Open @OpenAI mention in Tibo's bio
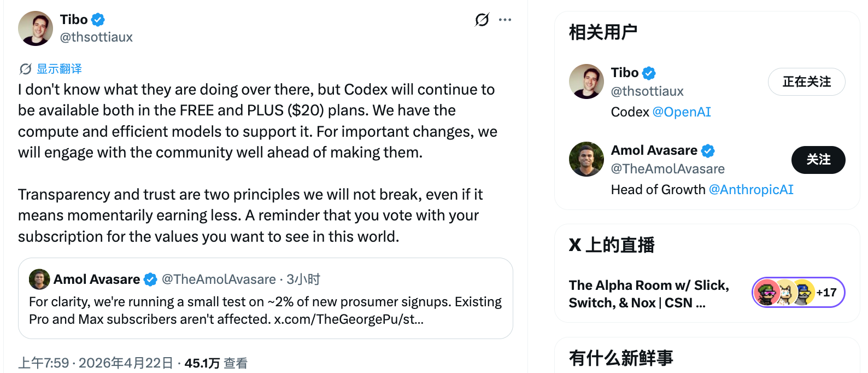The height and width of the screenshot is (373, 868). coord(682,112)
